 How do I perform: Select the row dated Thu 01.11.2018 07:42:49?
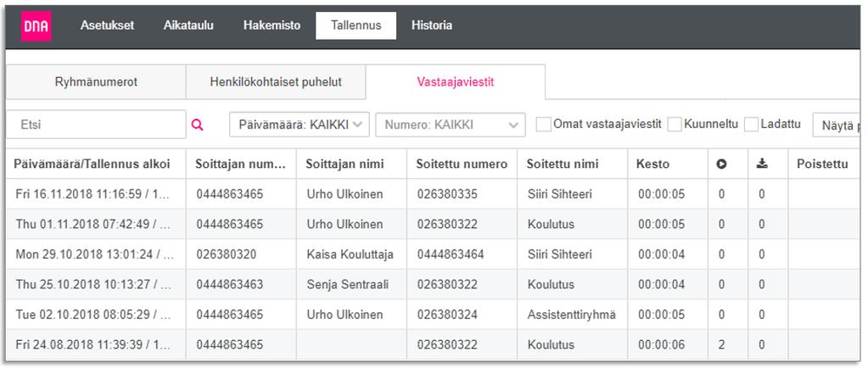click(433, 224)
